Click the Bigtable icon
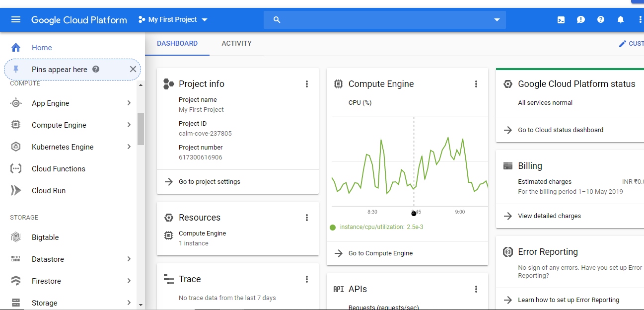 pyautogui.click(x=16, y=237)
